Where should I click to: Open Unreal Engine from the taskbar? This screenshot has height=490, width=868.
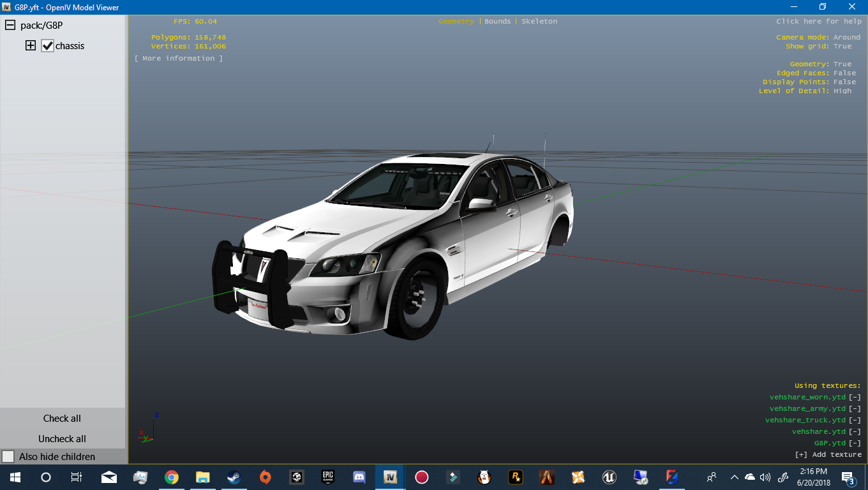pos(609,477)
